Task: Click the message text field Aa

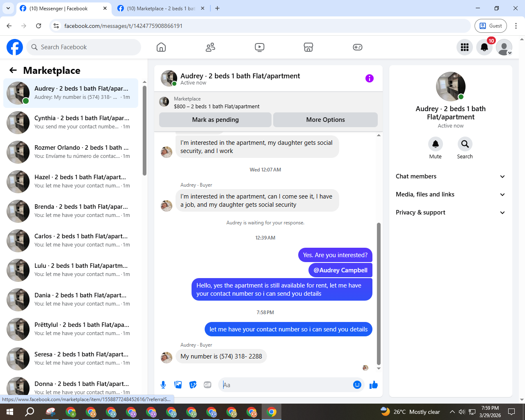Action: [x=285, y=385]
